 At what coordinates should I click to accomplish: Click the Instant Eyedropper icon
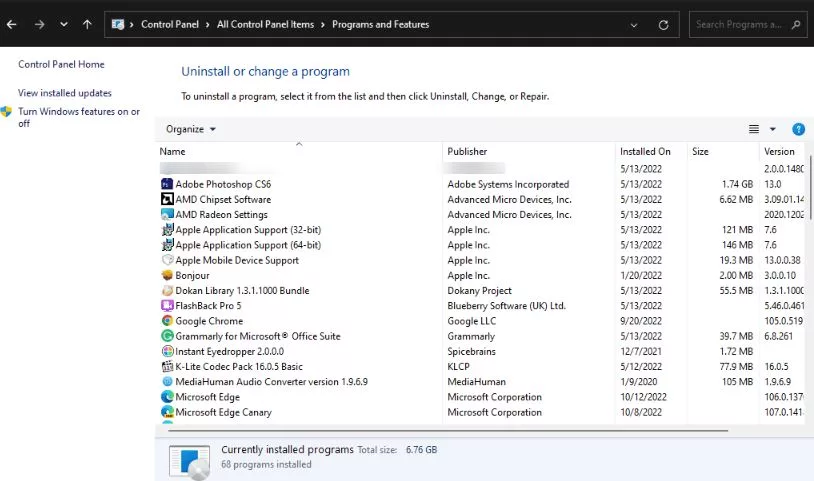pos(167,351)
